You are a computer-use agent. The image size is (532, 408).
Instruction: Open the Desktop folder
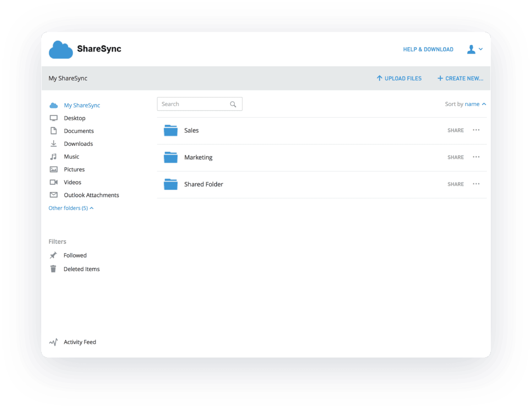(75, 118)
